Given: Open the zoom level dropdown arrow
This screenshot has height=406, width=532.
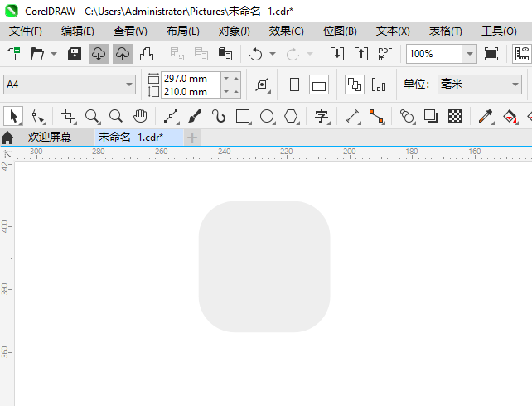Looking at the screenshot, I should [470, 54].
